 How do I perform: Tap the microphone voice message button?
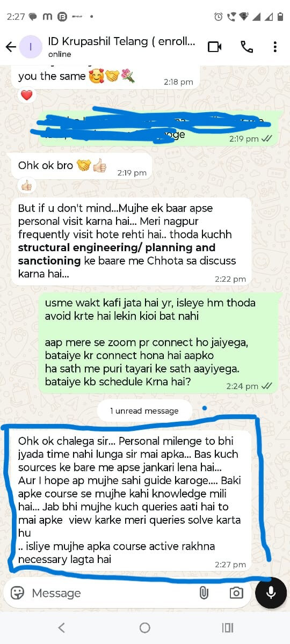(271, 592)
